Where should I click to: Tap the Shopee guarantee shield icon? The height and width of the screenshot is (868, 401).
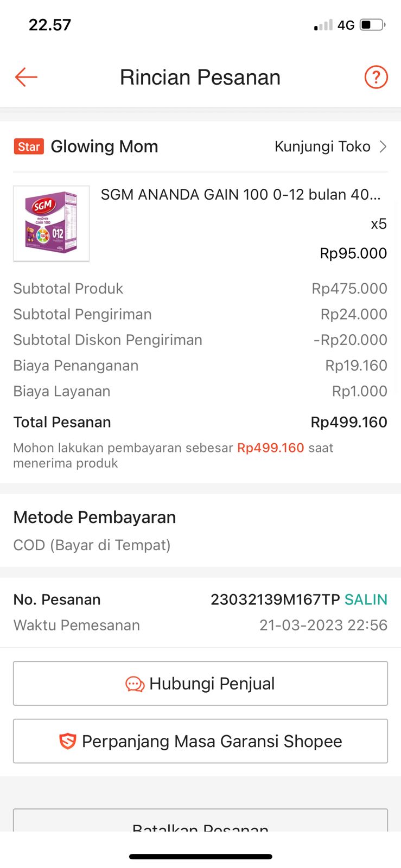[67, 741]
